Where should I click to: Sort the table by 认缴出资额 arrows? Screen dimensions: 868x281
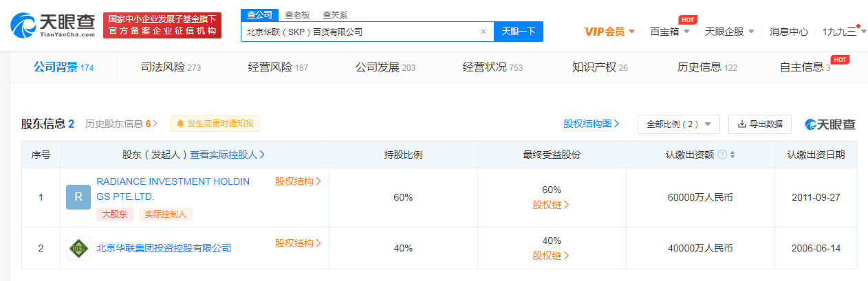click(x=733, y=155)
